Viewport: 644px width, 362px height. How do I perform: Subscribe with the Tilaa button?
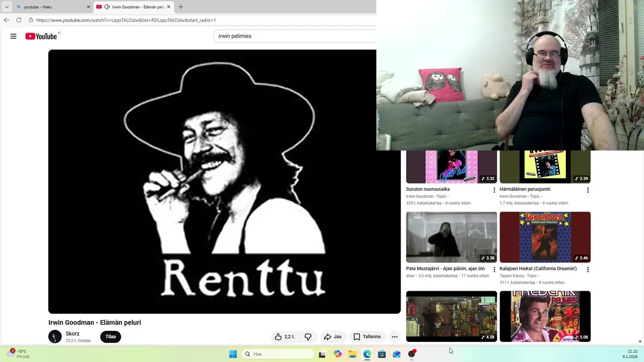point(111,337)
